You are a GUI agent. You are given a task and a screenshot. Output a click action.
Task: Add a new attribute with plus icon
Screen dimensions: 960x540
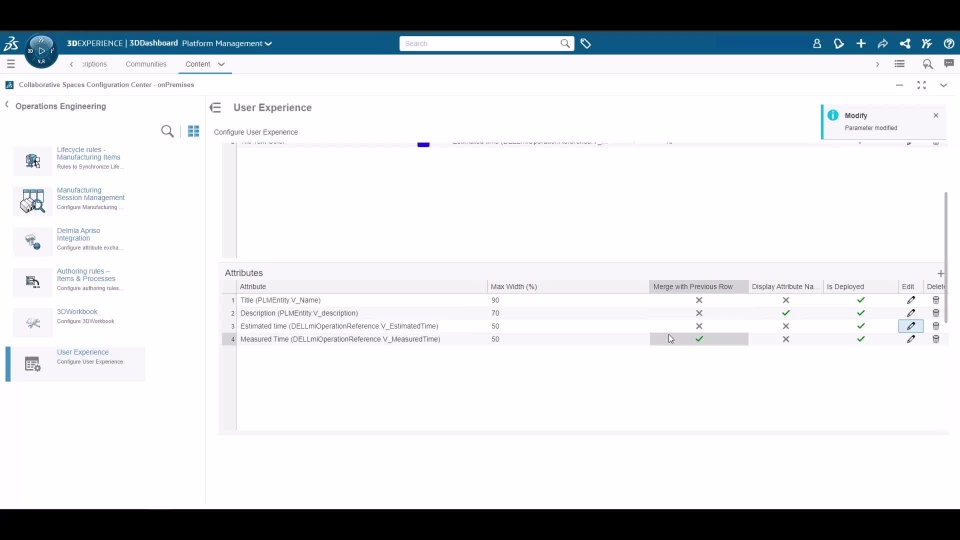(x=940, y=273)
